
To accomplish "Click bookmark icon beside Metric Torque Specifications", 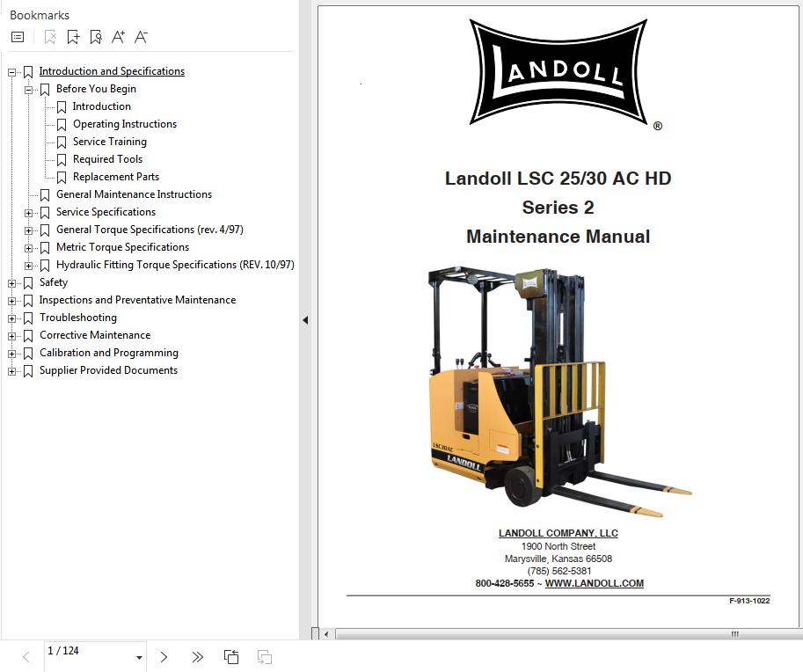I will (x=45, y=248).
